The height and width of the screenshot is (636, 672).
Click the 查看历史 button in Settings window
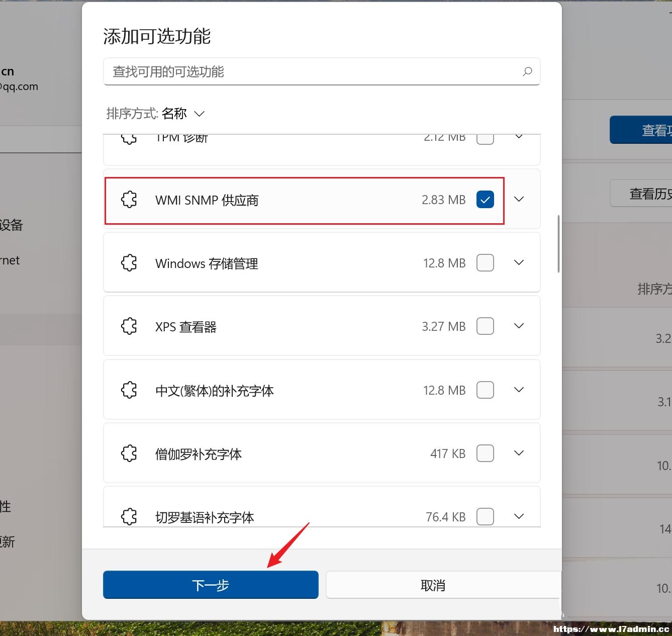tap(641, 194)
